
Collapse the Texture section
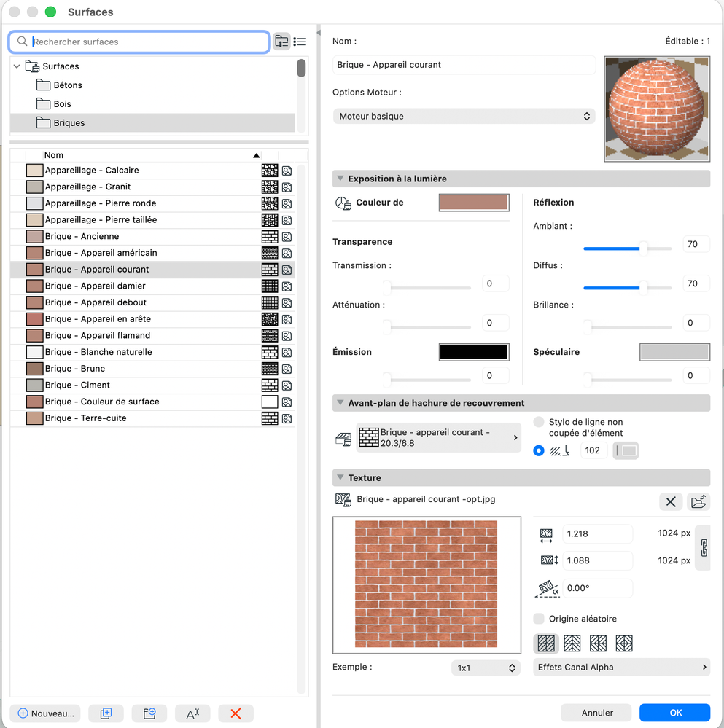(x=340, y=477)
